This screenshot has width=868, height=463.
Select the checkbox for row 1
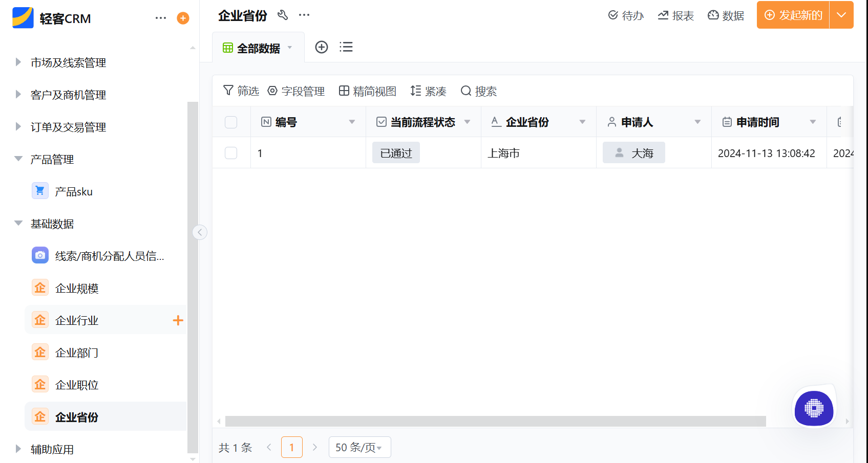[x=231, y=152]
